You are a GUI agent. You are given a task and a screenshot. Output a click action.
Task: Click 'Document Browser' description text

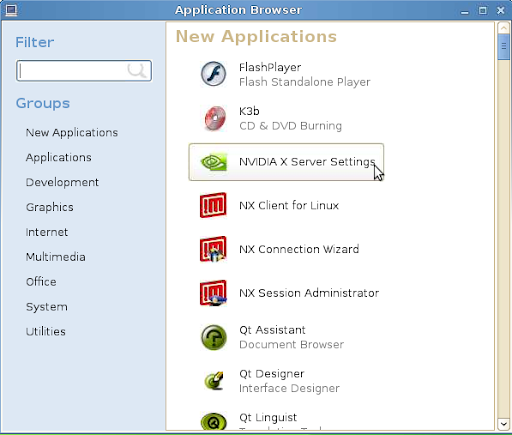coord(291,344)
